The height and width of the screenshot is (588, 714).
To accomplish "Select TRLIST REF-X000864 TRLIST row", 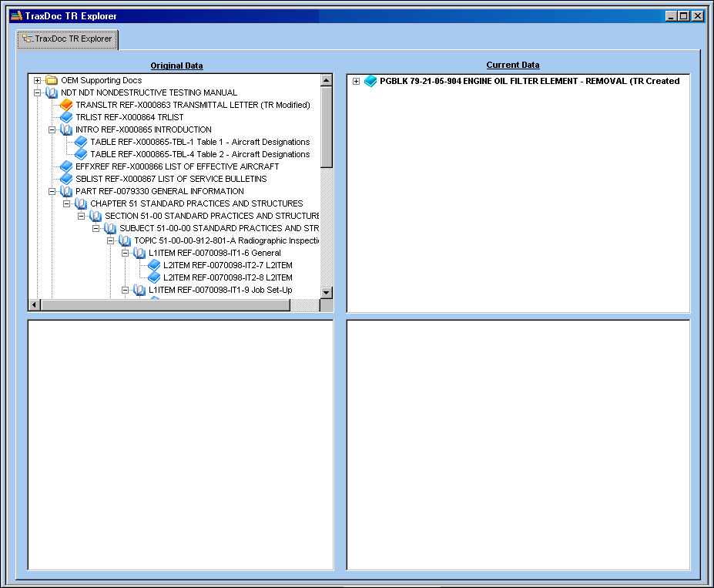I will [x=129, y=117].
